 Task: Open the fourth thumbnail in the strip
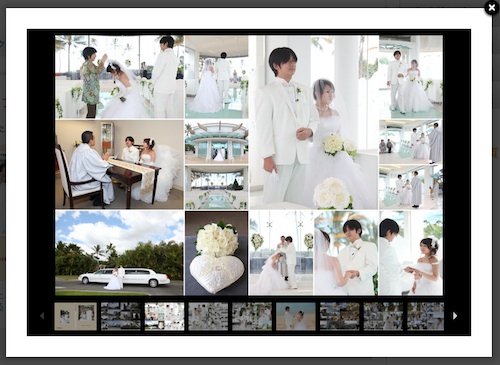208,316
